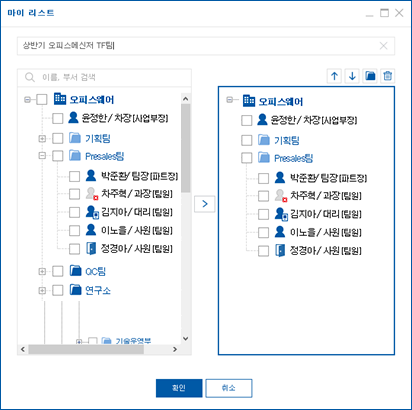Click 이노을 person icon in left tree
412x410 pixels.
[x=91, y=230]
